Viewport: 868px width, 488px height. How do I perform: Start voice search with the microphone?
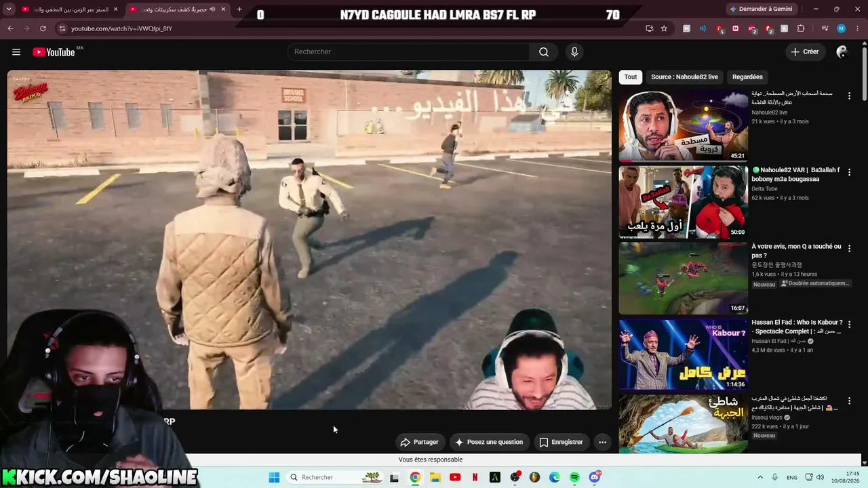574,52
